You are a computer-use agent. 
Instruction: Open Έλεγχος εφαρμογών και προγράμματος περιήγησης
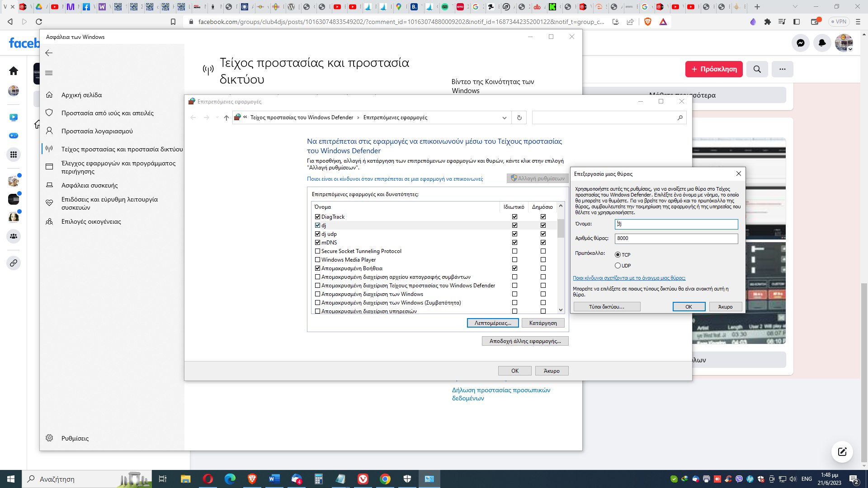click(118, 167)
